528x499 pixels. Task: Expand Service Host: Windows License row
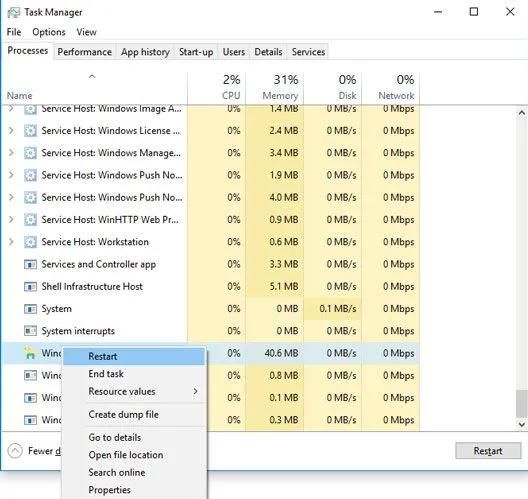[11, 131]
